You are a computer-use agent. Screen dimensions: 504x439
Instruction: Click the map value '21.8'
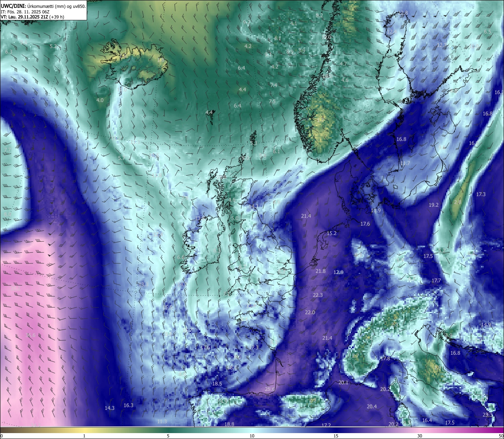(321, 271)
